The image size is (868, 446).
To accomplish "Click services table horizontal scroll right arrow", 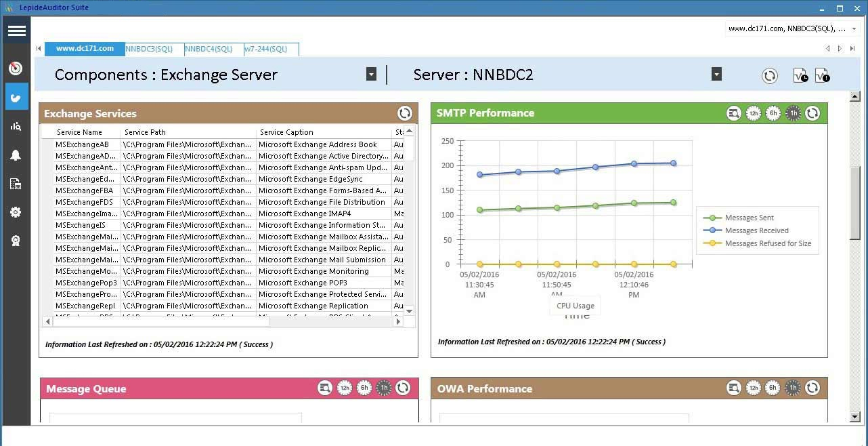I will click(398, 321).
